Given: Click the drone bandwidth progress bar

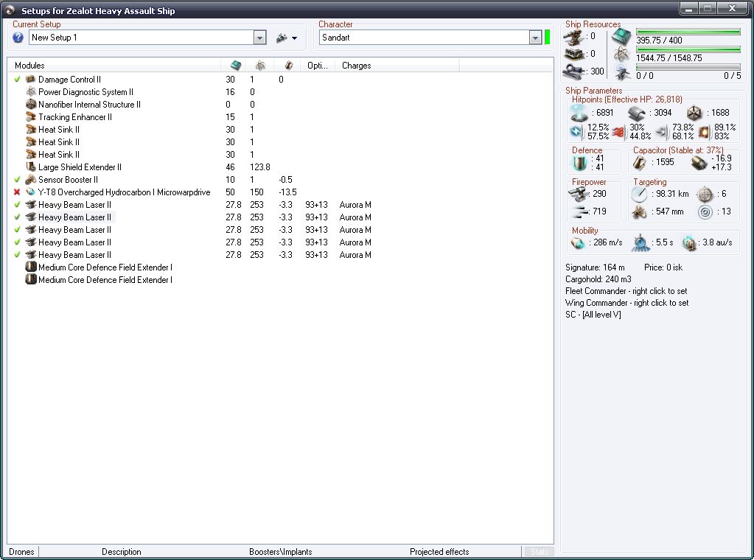Looking at the screenshot, I should pos(688,67).
